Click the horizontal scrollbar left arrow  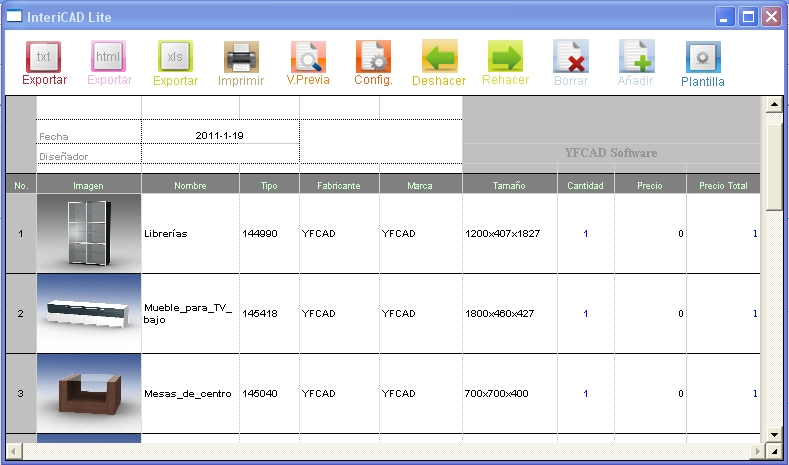[x=14, y=451]
